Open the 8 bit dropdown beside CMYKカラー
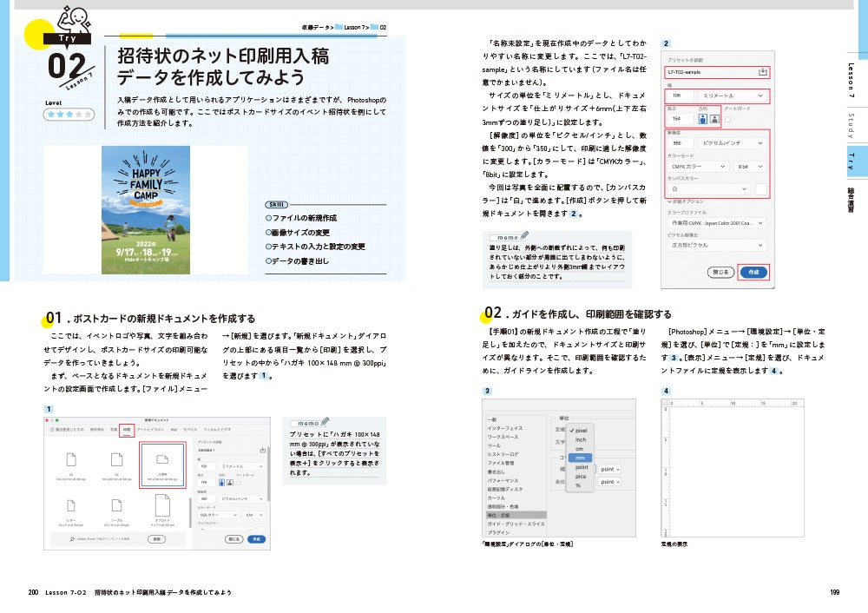The height and width of the screenshot is (613, 868). 750,166
